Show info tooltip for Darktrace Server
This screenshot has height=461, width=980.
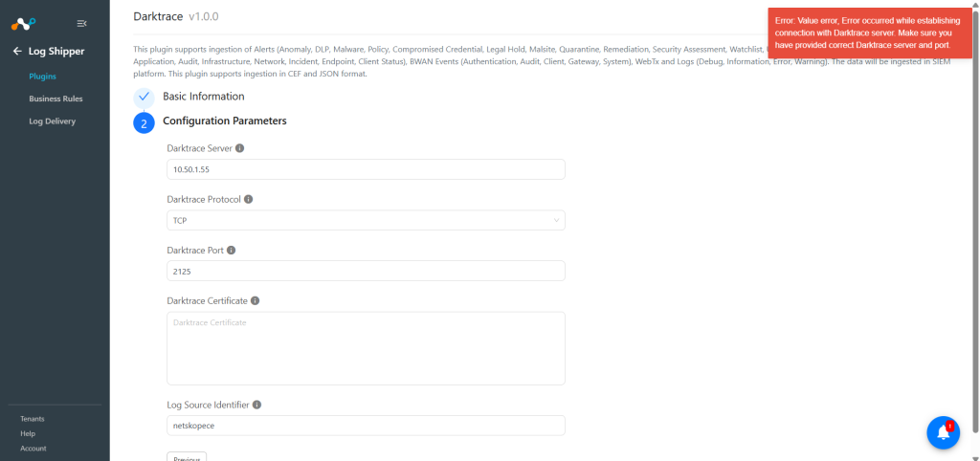click(239, 148)
